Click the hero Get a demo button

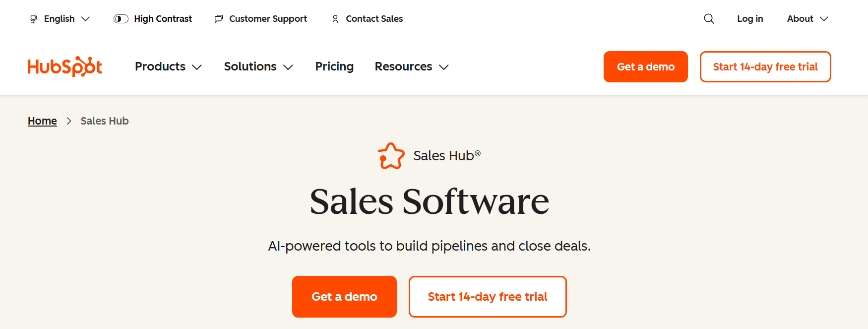[x=344, y=296]
